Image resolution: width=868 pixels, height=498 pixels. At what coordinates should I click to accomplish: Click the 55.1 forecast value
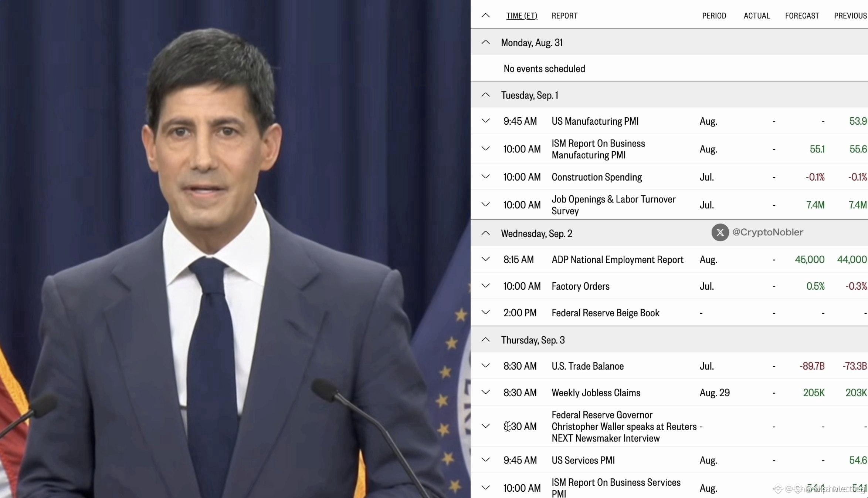(817, 149)
